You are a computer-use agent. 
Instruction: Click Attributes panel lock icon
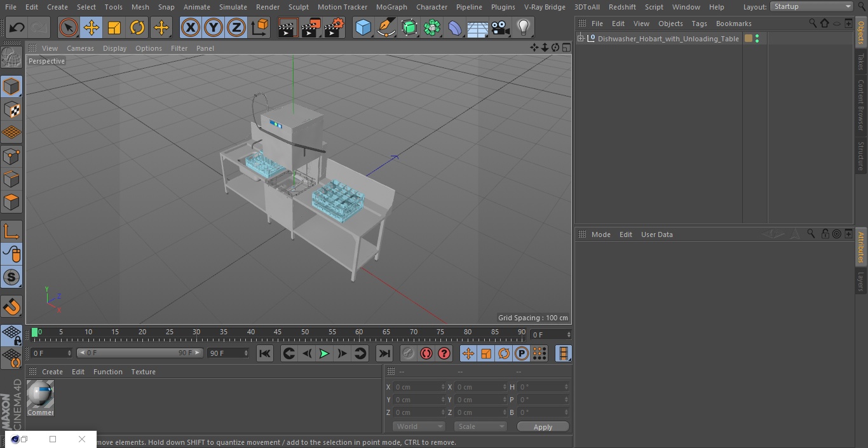click(824, 234)
